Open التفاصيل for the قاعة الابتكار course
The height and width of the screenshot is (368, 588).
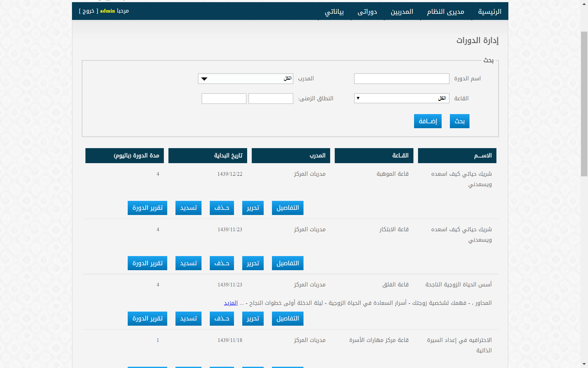click(x=288, y=263)
